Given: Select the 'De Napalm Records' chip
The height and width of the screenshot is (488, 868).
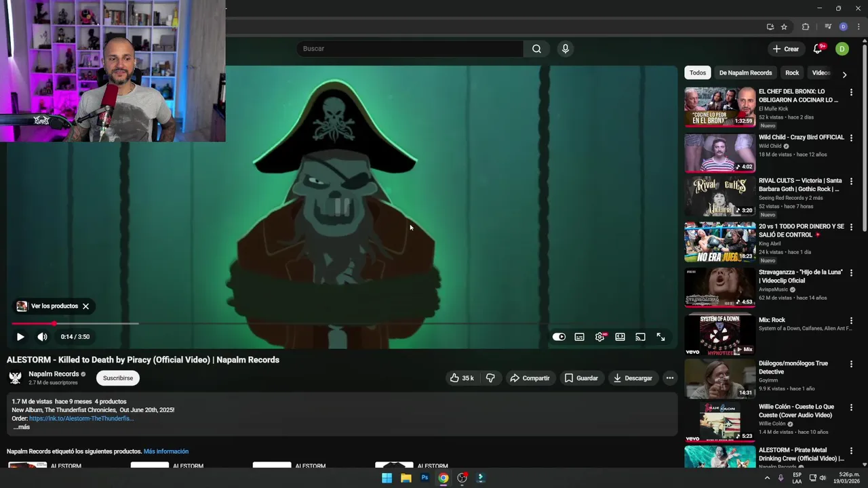Looking at the screenshot, I should click(745, 73).
